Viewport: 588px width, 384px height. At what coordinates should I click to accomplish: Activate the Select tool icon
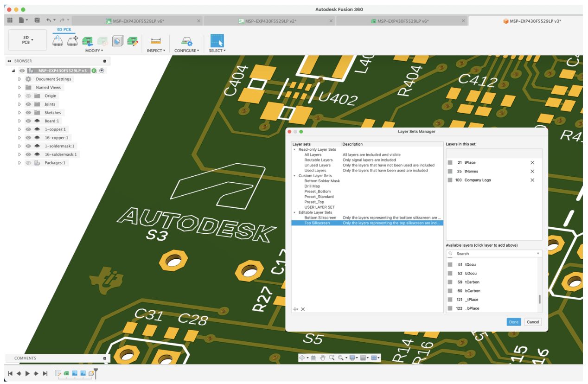(x=217, y=41)
